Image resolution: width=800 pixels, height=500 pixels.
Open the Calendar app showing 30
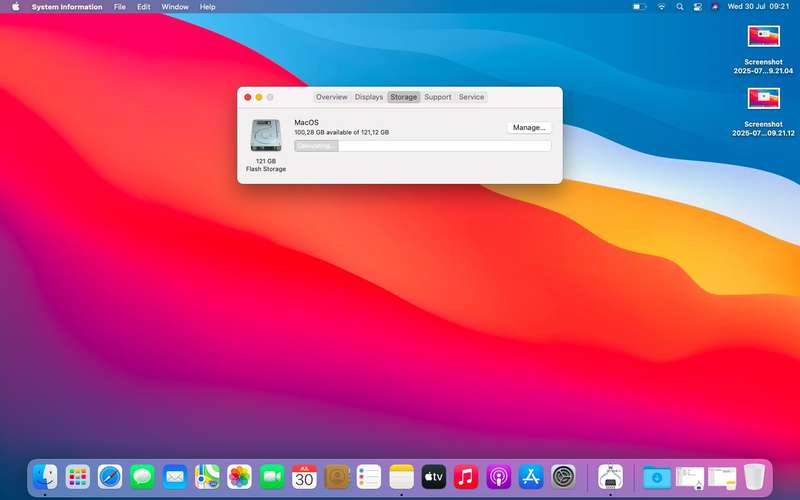tap(304, 477)
